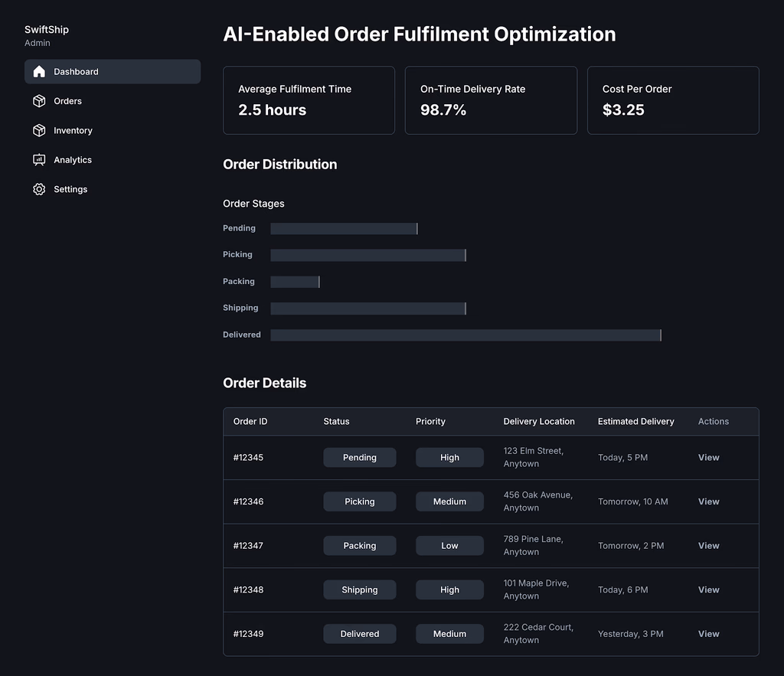Click the Order ID column header

(250, 422)
